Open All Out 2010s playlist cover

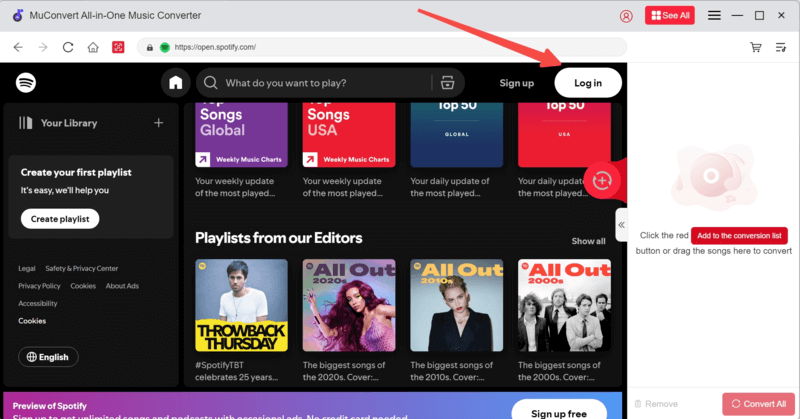tap(457, 305)
